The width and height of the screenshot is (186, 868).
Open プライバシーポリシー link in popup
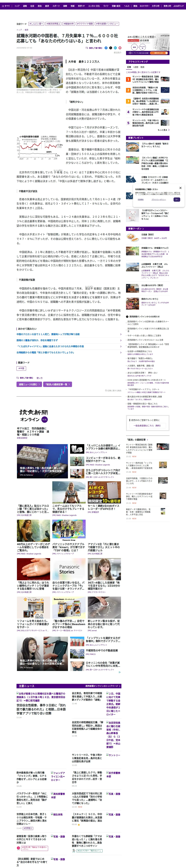159,199
